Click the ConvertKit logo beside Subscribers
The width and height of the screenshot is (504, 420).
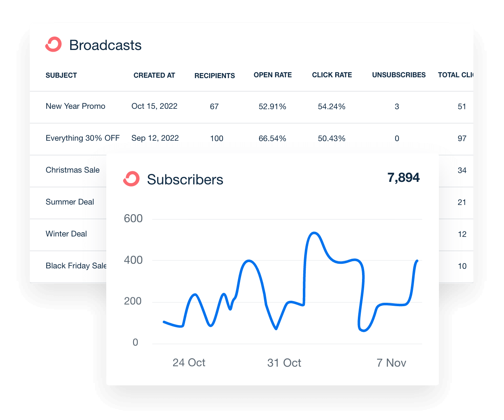click(x=132, y=179)
